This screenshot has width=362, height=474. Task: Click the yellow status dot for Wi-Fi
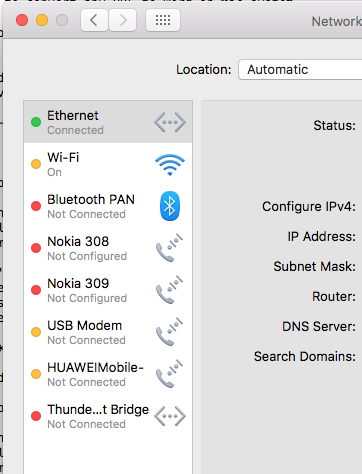tap(36, 164)
